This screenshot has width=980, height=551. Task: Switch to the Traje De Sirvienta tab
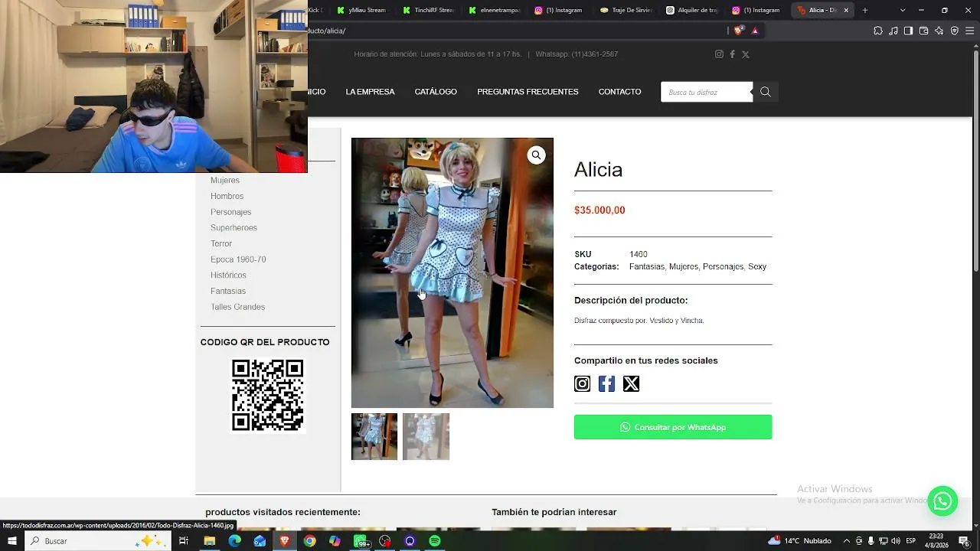[x=625, y=10]
